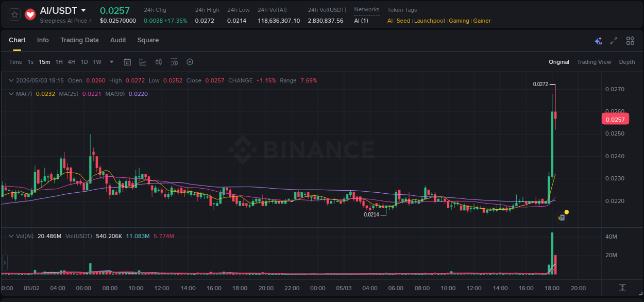644x302 pixels.
Task: Click the 18:00 time axis label
Action: [x=552, y=288]
